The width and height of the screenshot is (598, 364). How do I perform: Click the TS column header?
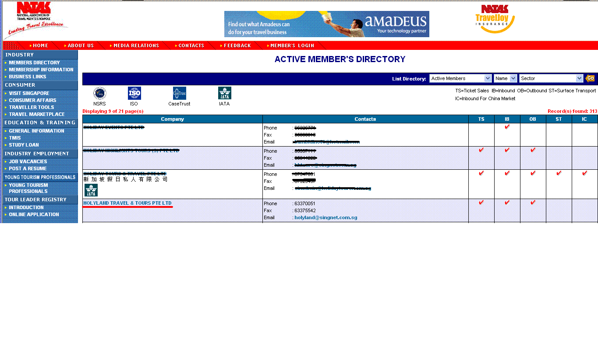pos(481,119)
